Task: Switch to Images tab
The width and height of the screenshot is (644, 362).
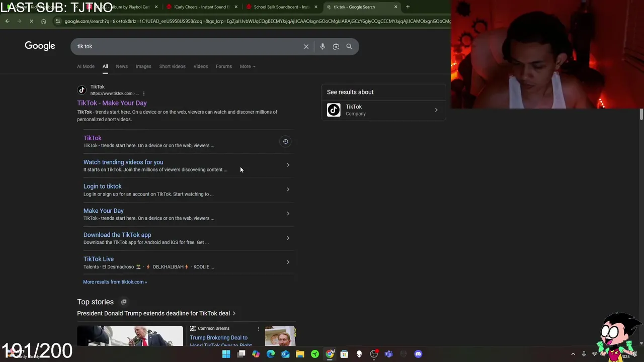Action: point(143,66)
